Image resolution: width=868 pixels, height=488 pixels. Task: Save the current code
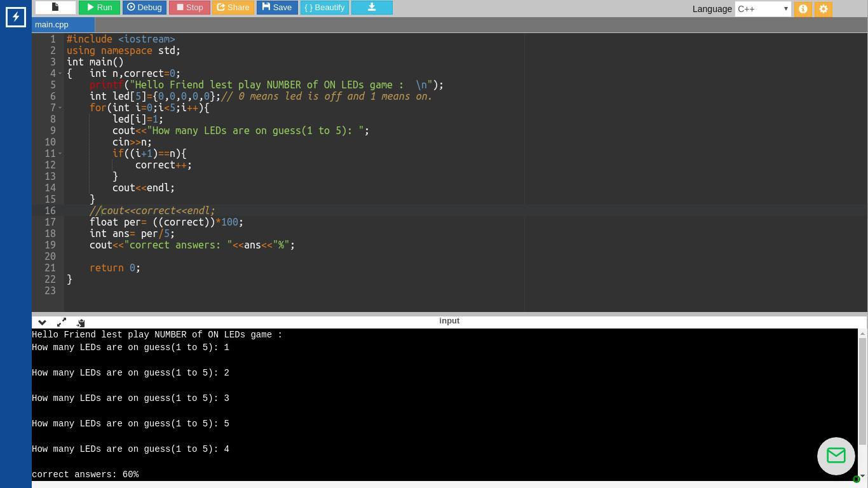(277, 8)
